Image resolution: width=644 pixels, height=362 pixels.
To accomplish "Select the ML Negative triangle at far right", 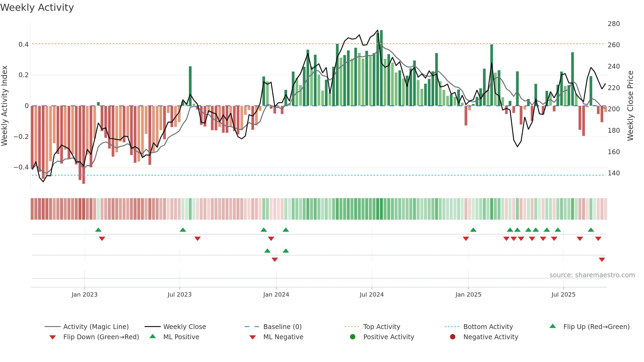I will 602,260.
